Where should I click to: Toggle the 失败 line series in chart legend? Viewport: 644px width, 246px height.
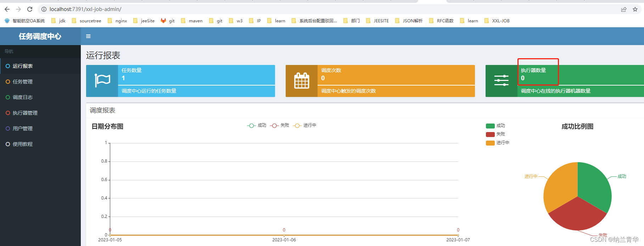point(280,125)
